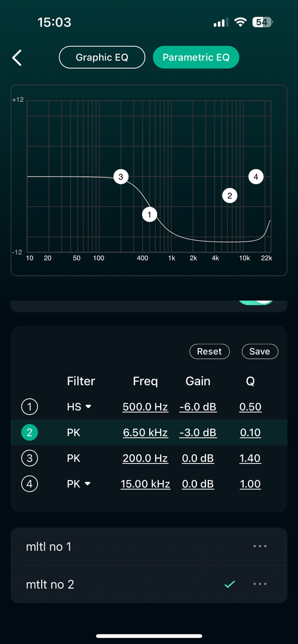Open the more options for mltl no 1

tap(260, 546)
